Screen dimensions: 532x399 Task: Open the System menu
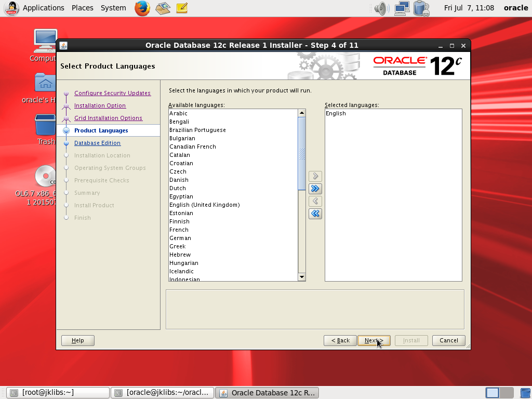[113, 8]
